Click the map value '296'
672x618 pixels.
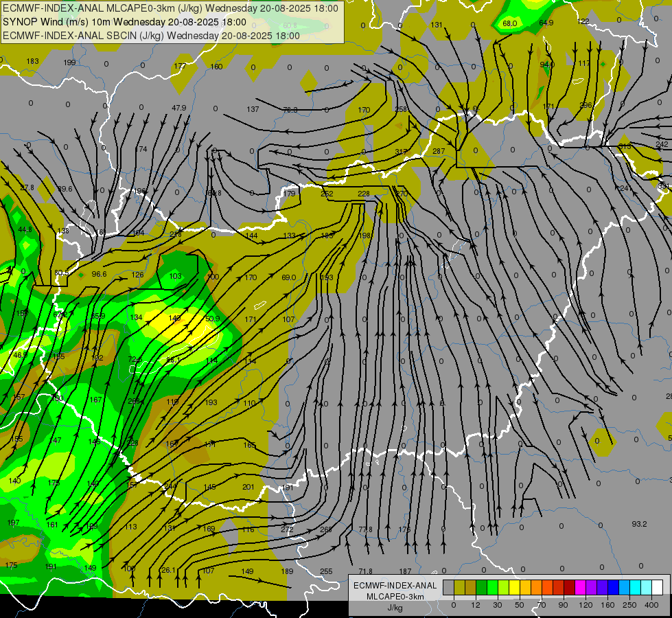[x=586, y=105]
